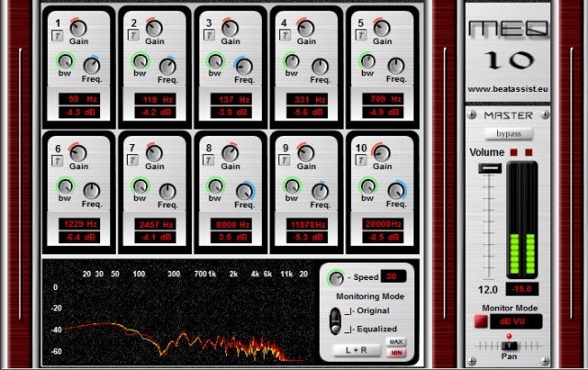Click the plus icon right of MASTER
The image size is (588, 370).
click(x=545, y=115)
